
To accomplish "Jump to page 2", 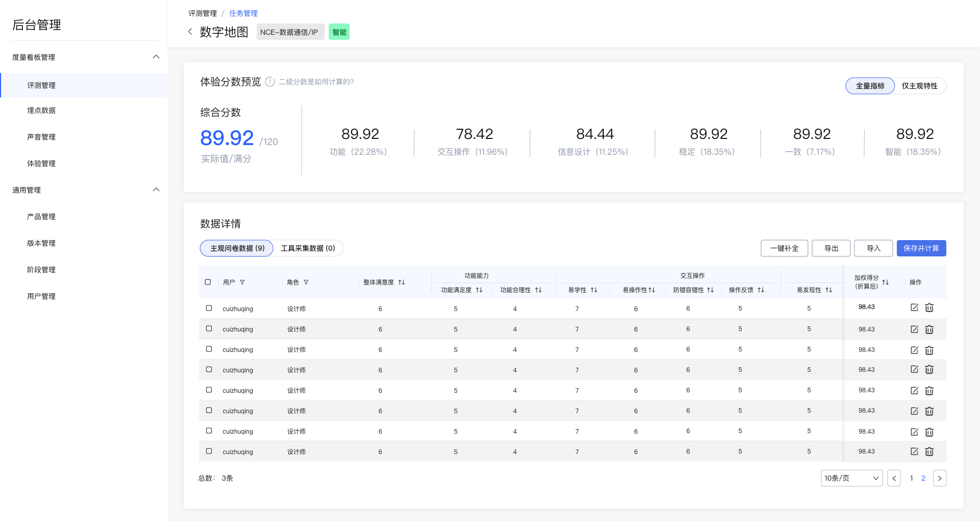I will click(x=923, y=478).
